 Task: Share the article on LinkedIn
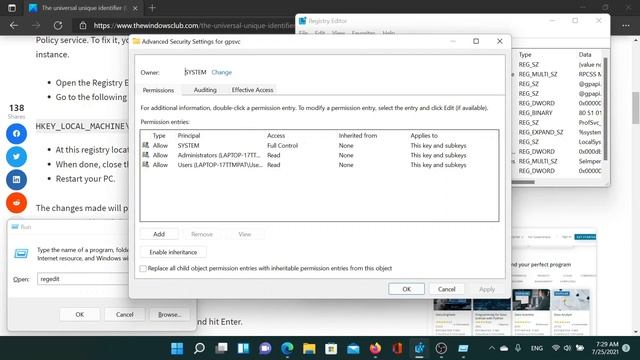point(16,180)
